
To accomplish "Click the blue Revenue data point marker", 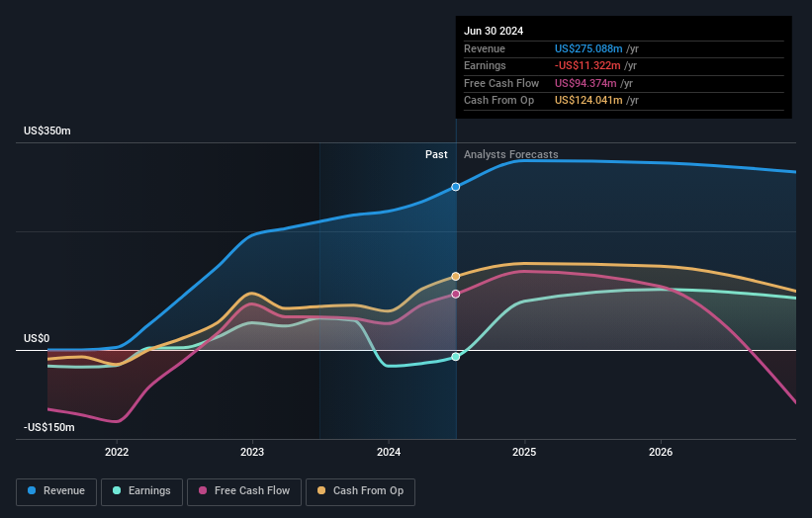I will coord(455,187).
